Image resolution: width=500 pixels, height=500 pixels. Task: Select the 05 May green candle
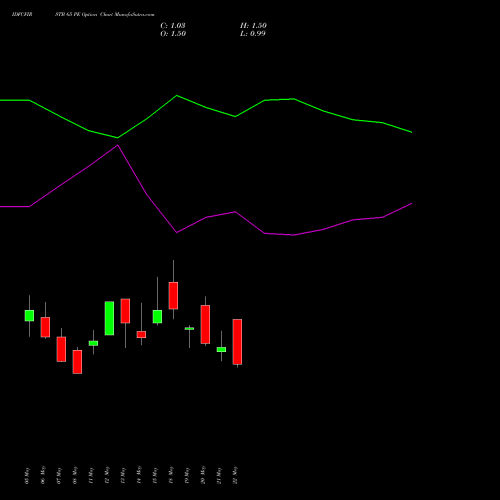pyautogui.click(x=29, y=316)
